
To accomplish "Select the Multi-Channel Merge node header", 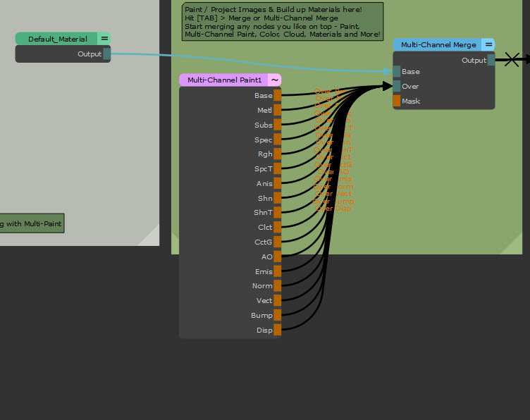I will (x=438, y=44).
